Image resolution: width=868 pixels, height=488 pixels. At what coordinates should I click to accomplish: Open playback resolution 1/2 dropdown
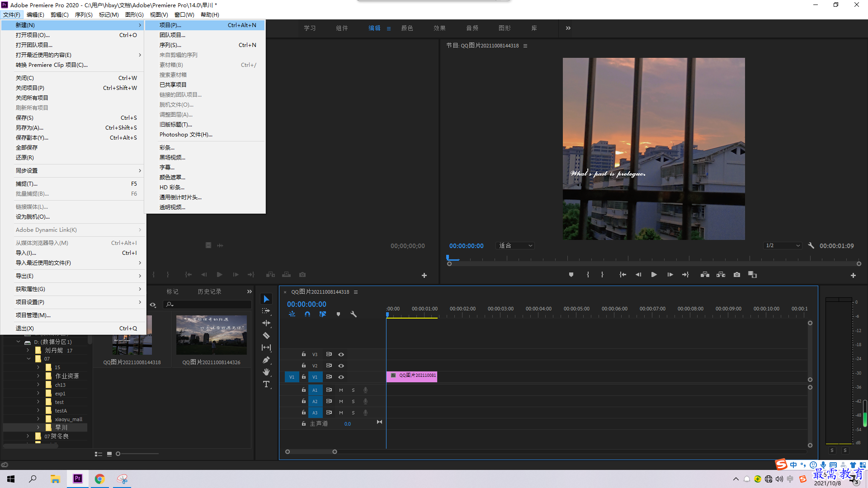click(783, 246)
